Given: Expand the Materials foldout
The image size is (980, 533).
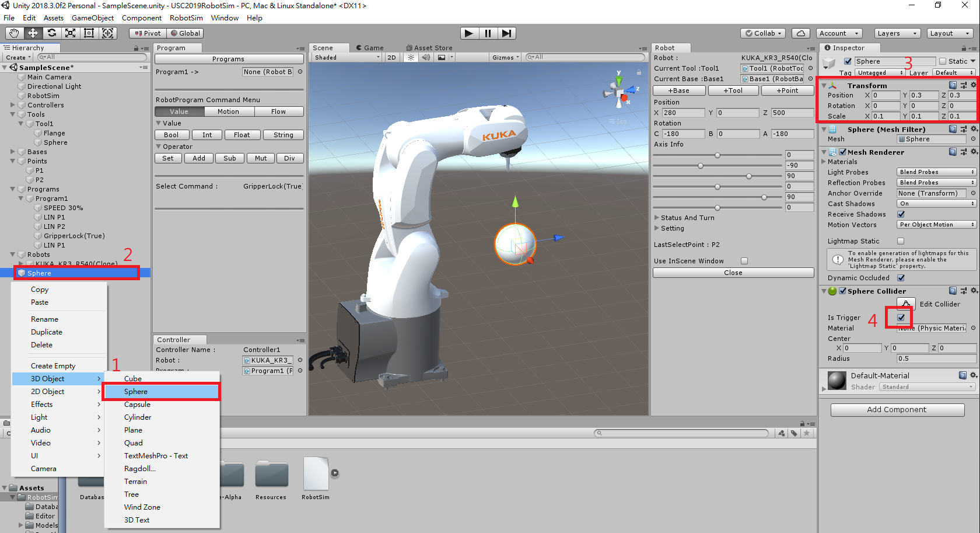Looking at the screenshot, I should pos(824,162).
